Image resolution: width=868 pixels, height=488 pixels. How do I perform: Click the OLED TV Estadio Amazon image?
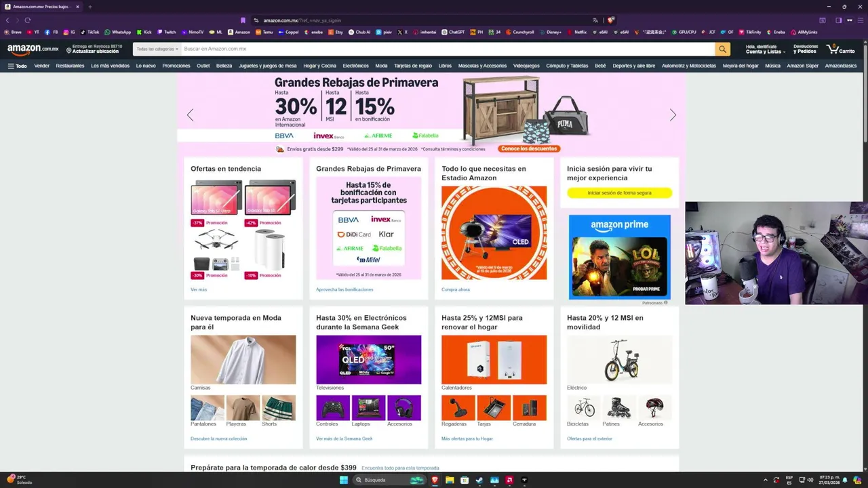(494, 232)
